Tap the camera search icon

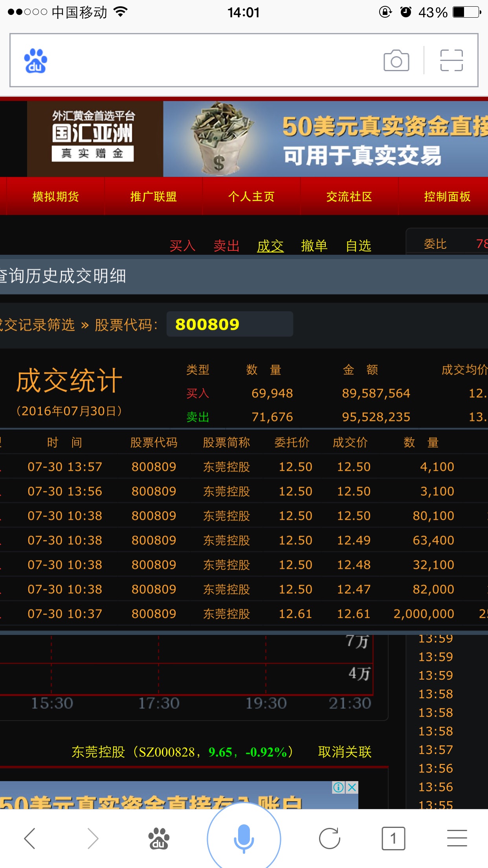pos(396,61)
